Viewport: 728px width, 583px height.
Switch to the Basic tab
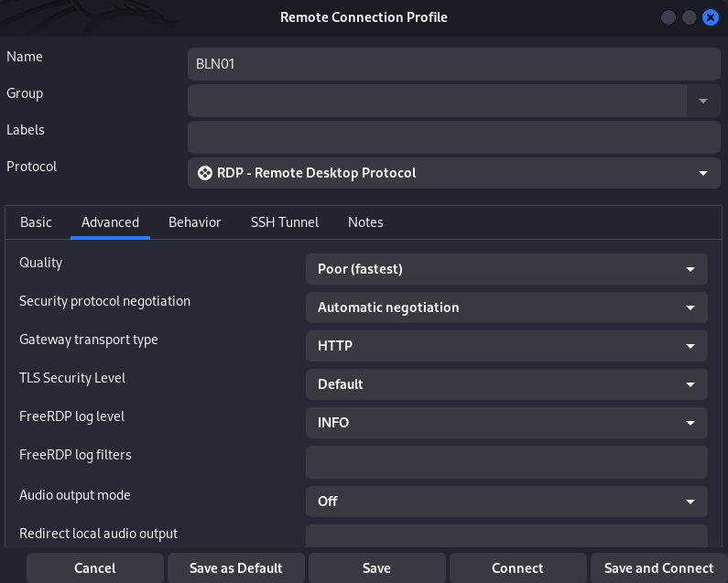point(37,222)
